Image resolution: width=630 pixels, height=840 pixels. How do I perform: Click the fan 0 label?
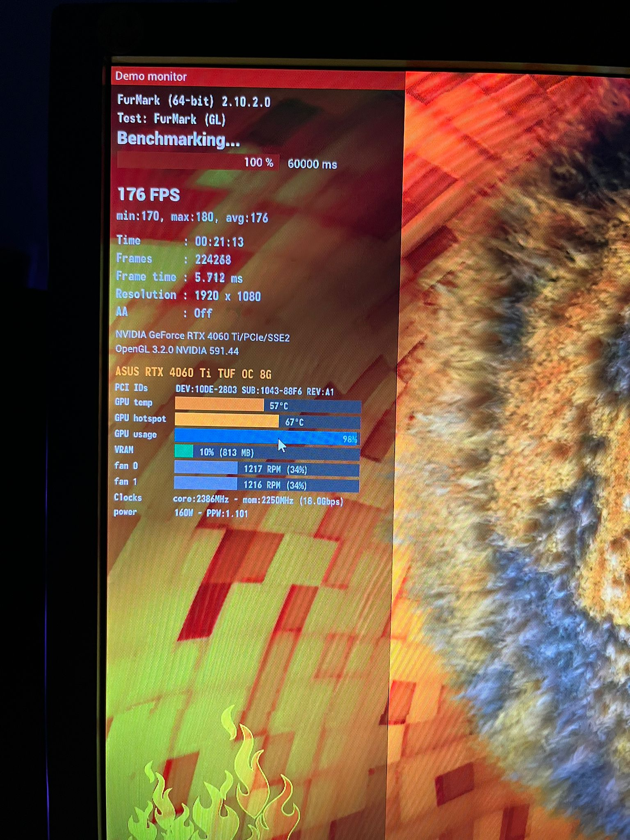(126, 466)
